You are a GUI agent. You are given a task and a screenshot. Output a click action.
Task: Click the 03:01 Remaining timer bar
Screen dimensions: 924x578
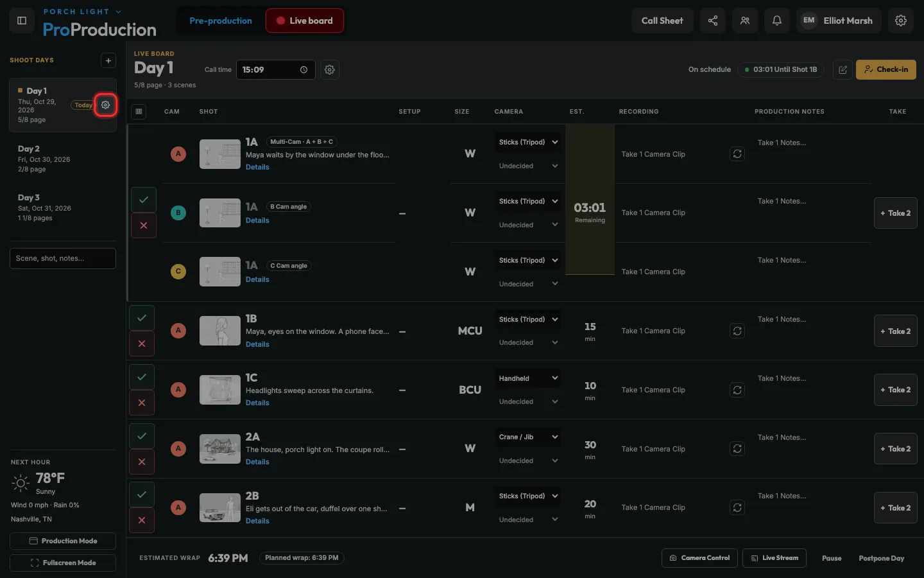[590, 199]
